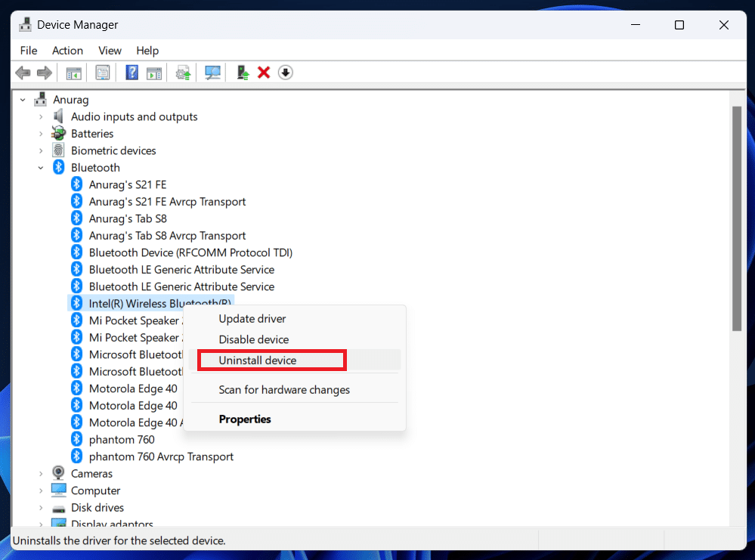Select the phantom 760 Bluetooth device
This screenshot has height=560, width=755.
click(123, 439)
